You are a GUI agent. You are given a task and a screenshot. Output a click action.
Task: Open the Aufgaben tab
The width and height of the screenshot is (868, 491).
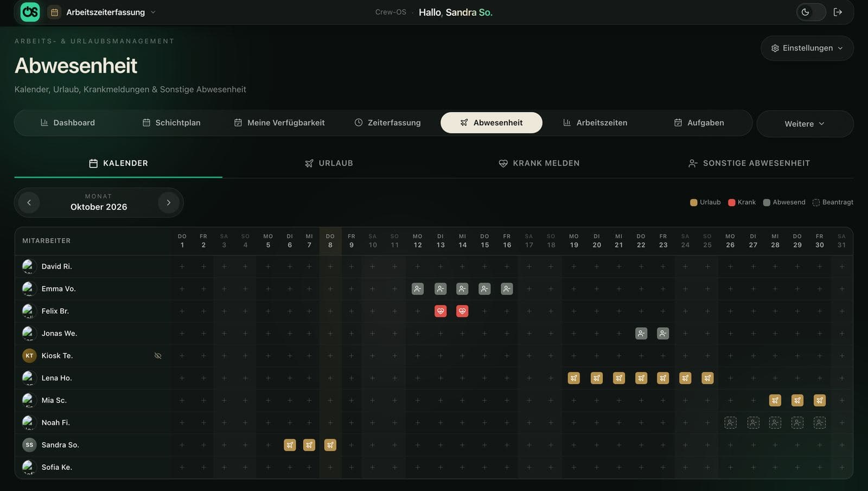(x=699, y=123)
